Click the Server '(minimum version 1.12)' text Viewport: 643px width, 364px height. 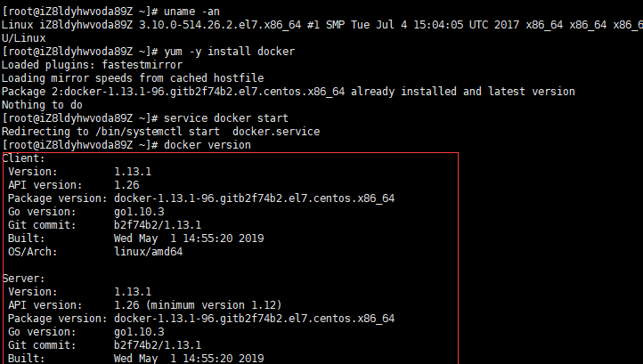tap(214, 305)
